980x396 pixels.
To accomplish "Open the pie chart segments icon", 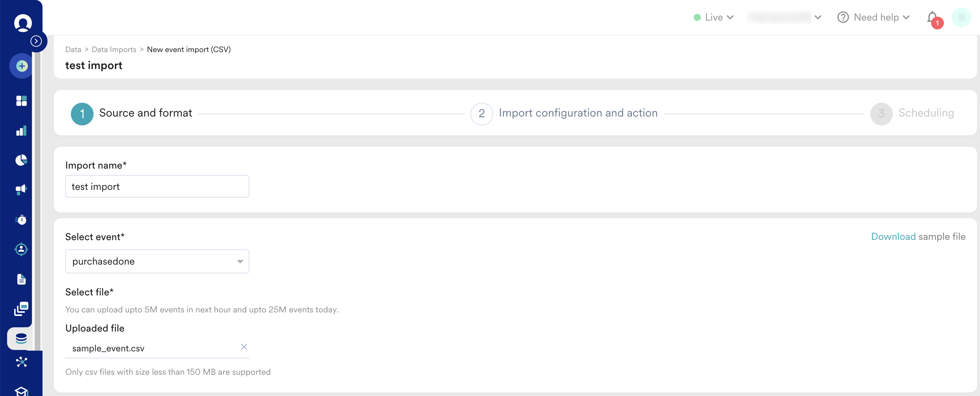I will click(21, 160).
